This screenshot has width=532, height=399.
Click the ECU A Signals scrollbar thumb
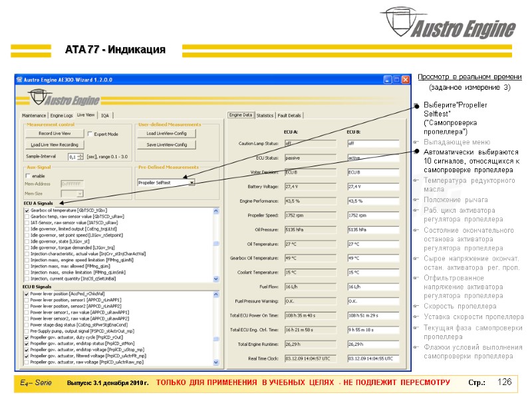(216, 243)
